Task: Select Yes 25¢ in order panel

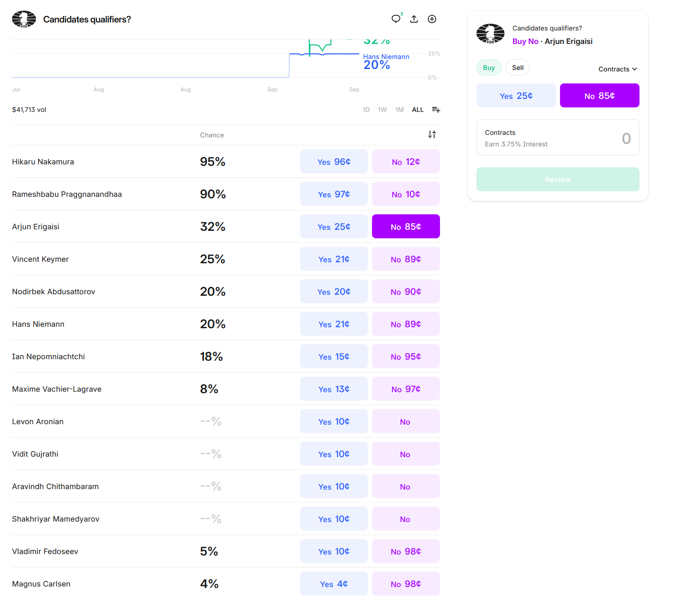Action: click(516, 95)
